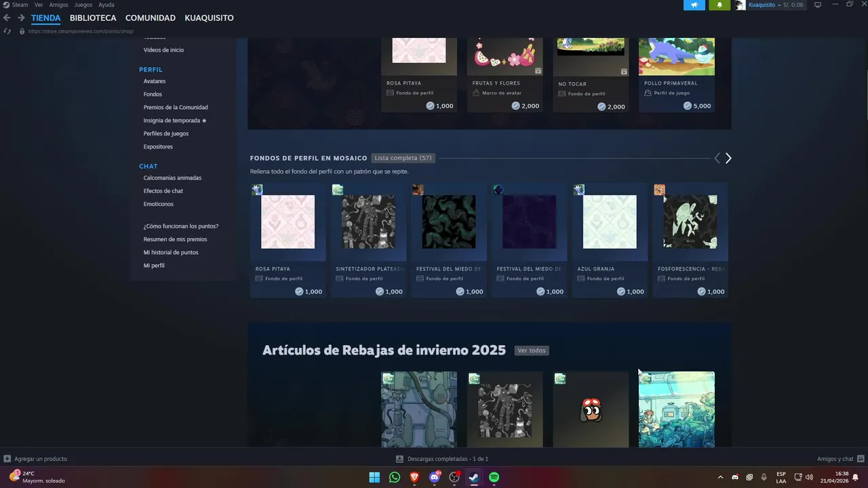Image resolution: width=868 pixels, height=488 pixels.
Task: Open Emoticonos in the sidebar
Action: (159, 204)
